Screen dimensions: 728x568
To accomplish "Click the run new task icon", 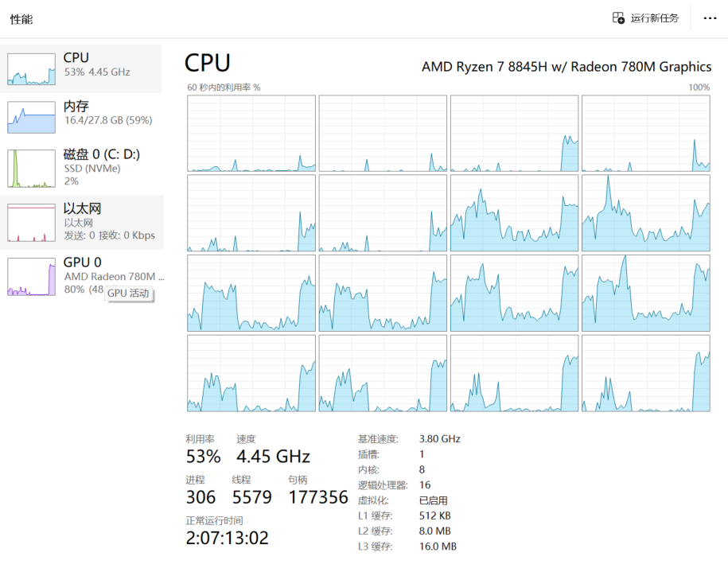I will coord(618,18).
